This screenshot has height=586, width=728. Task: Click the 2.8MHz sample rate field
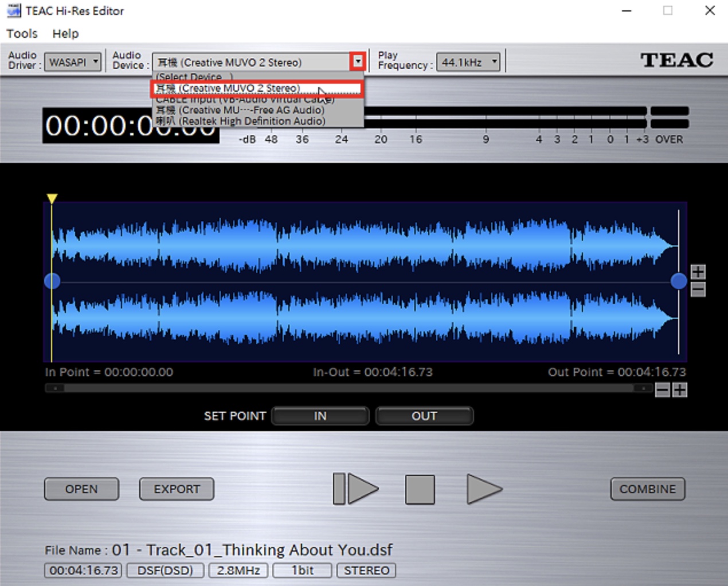[238, 571]
